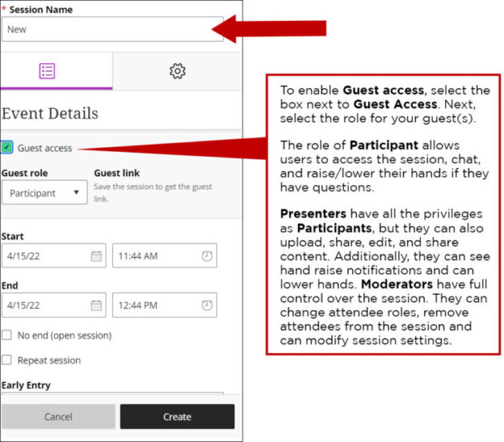504x442 pixels.
Task: Enable the No end (open session) checkbox
Action: coord(6,335)
